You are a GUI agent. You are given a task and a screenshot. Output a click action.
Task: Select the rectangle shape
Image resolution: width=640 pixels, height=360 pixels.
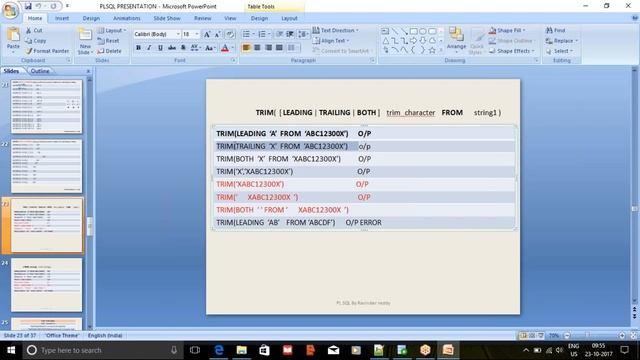tap(413, 31)
